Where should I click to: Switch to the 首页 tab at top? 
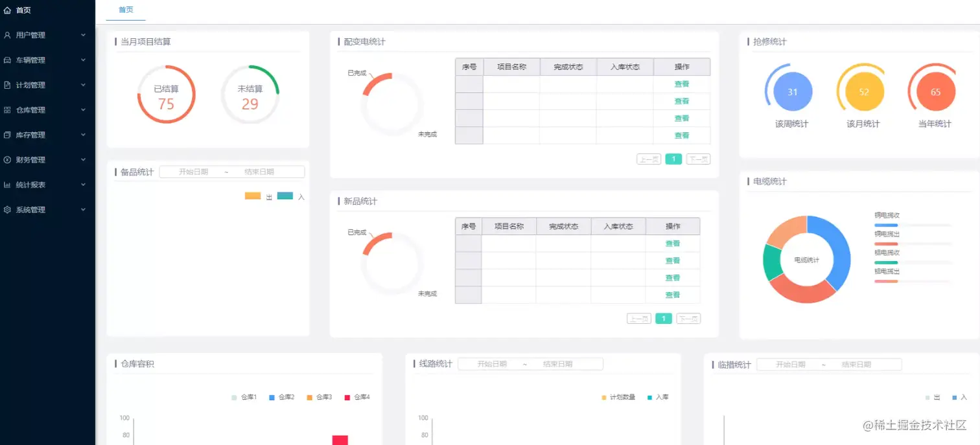(126, 10)
